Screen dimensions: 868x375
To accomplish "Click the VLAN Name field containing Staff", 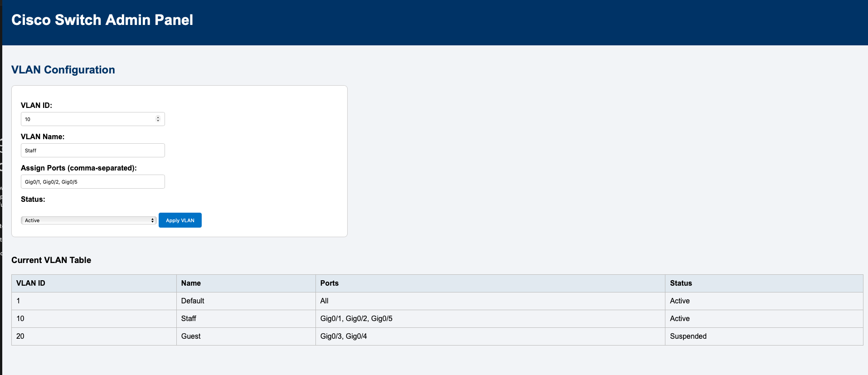I will pos(92,151).
